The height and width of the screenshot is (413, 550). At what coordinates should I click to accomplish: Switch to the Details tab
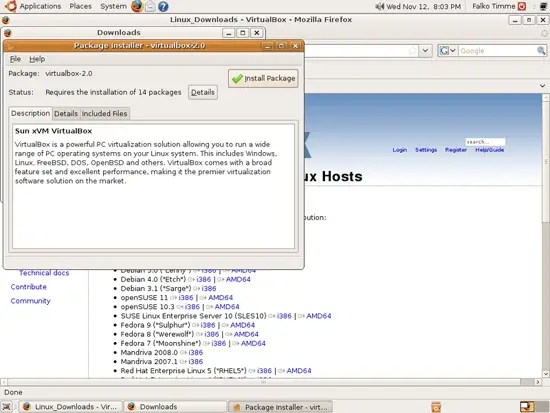click(x=66, y=114)
